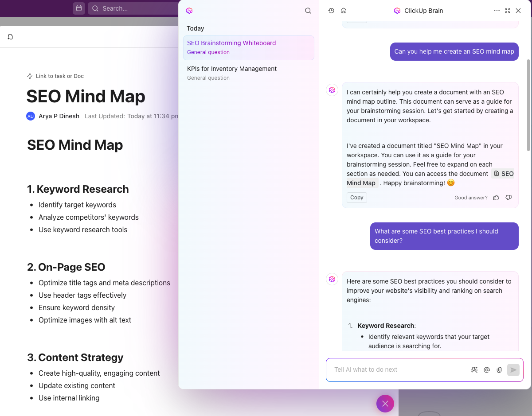Click the search magnifier in the top bar
The width and height of the screenshot is (532, 416).
95,8
